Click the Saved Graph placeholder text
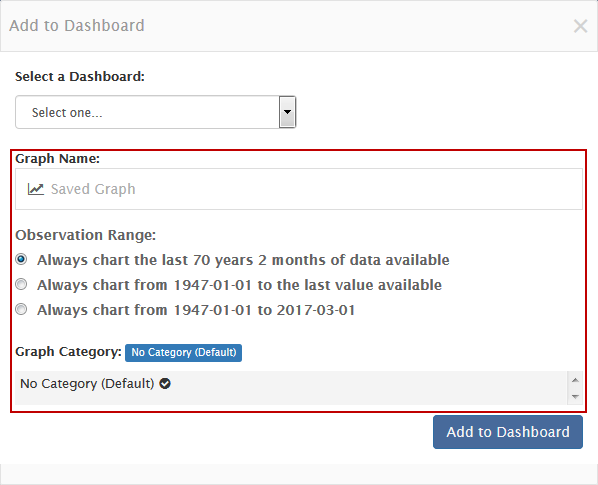Screen dimensions: 598x485 click(93, 189)
